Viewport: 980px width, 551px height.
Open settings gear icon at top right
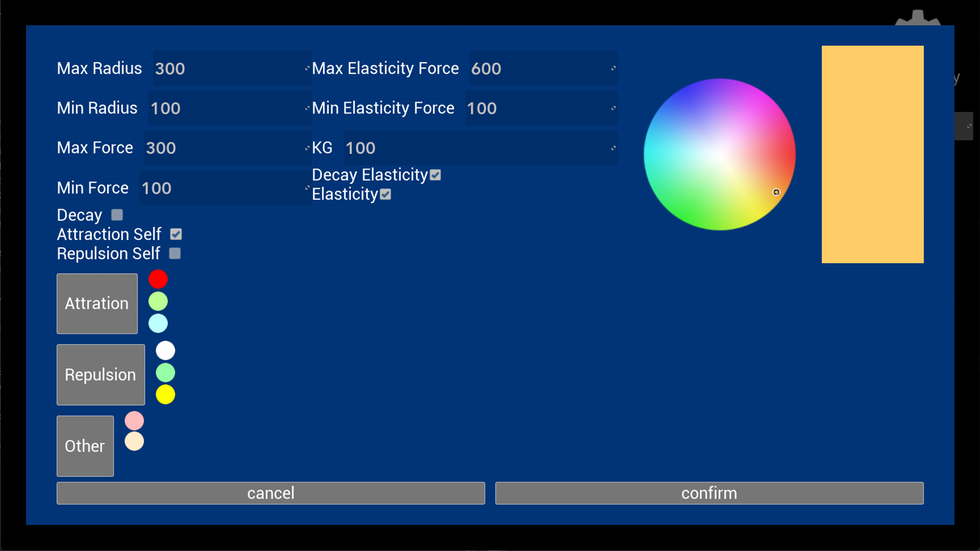pos(917,18)
